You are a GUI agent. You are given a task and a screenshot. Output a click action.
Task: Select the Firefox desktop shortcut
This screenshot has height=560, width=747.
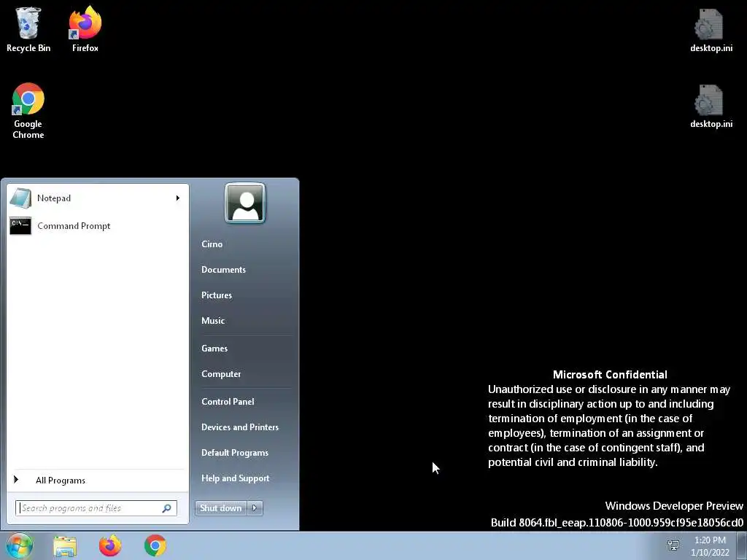pyautogui.click(x=85, y=28)
